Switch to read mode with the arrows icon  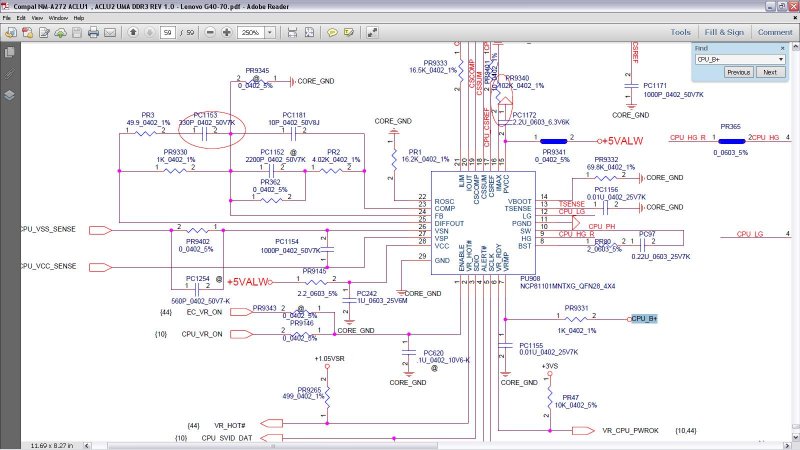pyautogui.click(x=372, y=32)
